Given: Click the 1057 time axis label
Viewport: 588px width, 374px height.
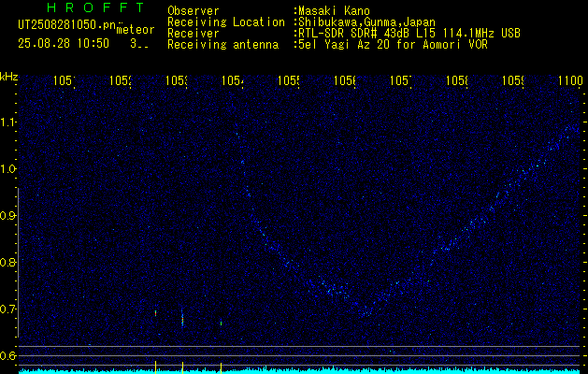Looking at the screenshot, I should 400,80.
